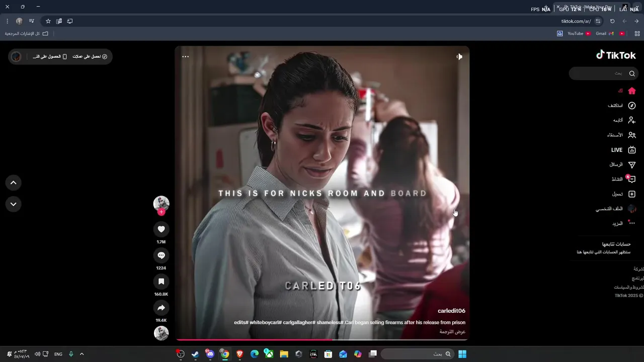Go to the previous video (up arrow)
The height and width of the screenshot is (362, 644).
14,183
